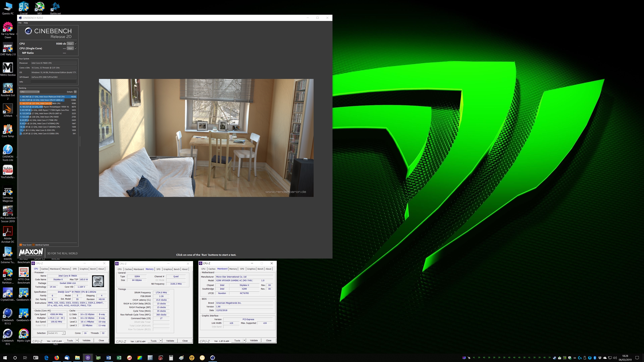
Task: Open Adobe Acrobat DC desktop icon
Action: pos(8,234)
